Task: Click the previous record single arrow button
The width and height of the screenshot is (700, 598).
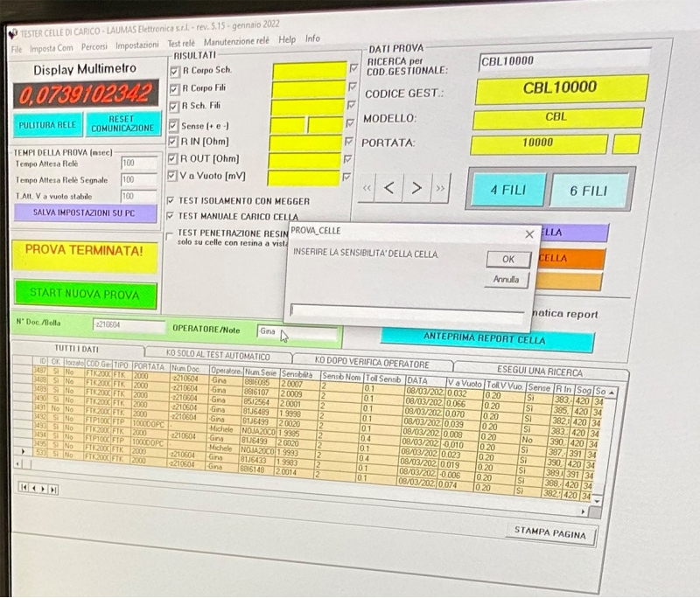Action: 389,187
